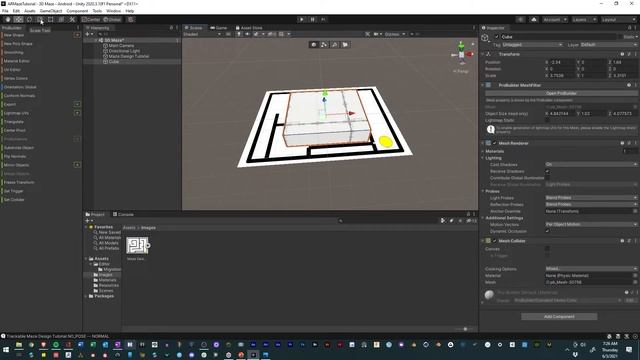The width and height of the screenshot is (640, 360).
Task: Open Unity cloud services
Action: click(534, 19)
